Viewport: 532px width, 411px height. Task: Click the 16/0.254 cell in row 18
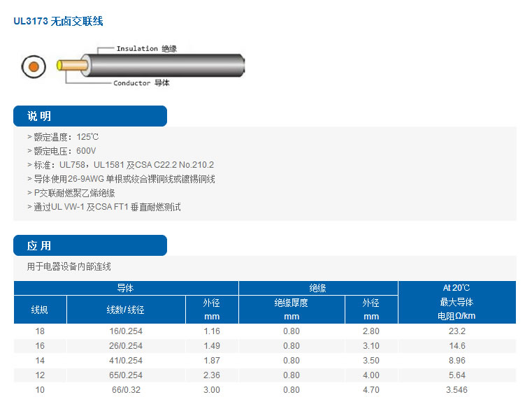pos(126,331)
